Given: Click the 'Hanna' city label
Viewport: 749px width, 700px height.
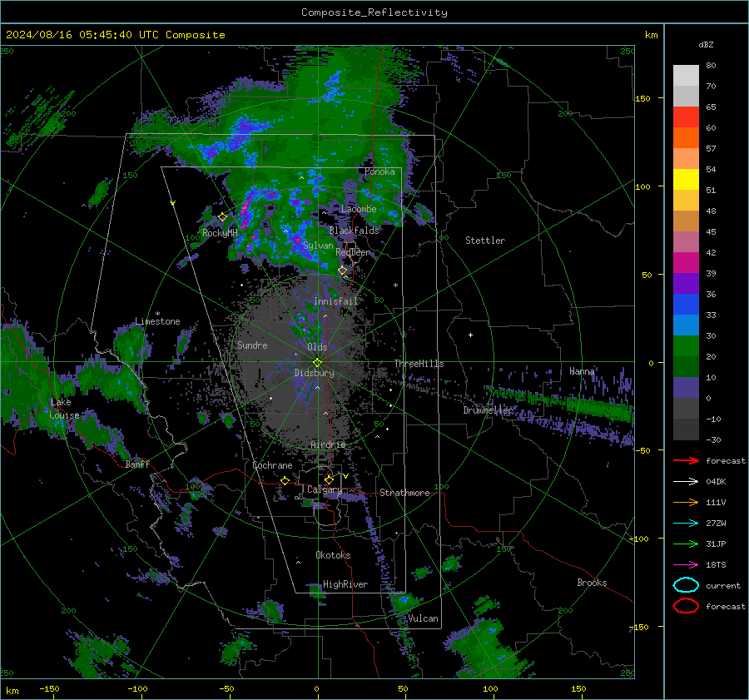Looking at the screenshot, I should click(582, 371).
